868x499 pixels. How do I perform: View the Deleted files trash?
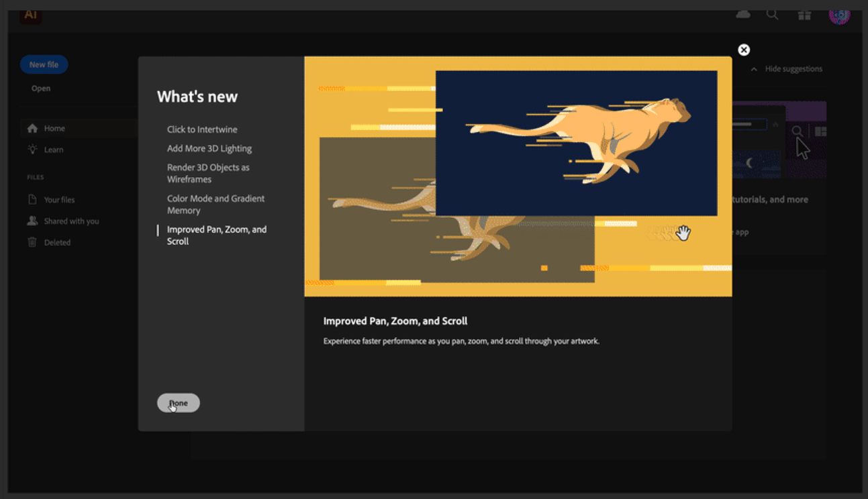point(56,242)
